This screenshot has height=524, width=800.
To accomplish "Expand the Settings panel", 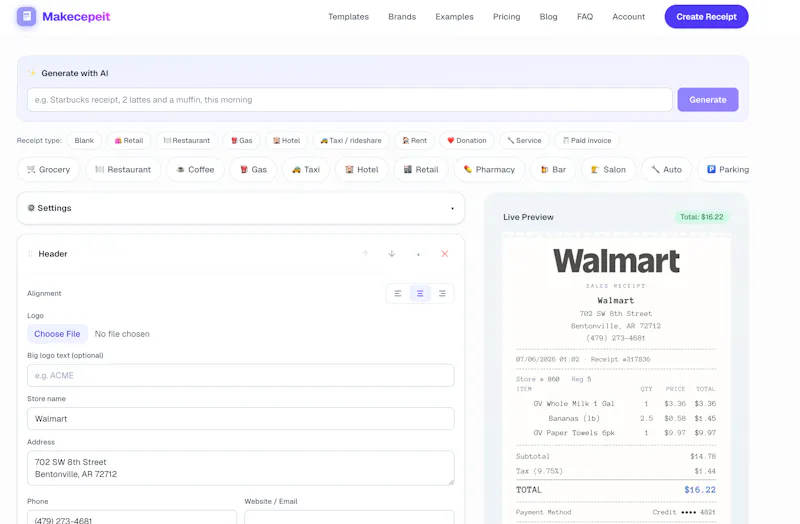I will pos(241,208).
